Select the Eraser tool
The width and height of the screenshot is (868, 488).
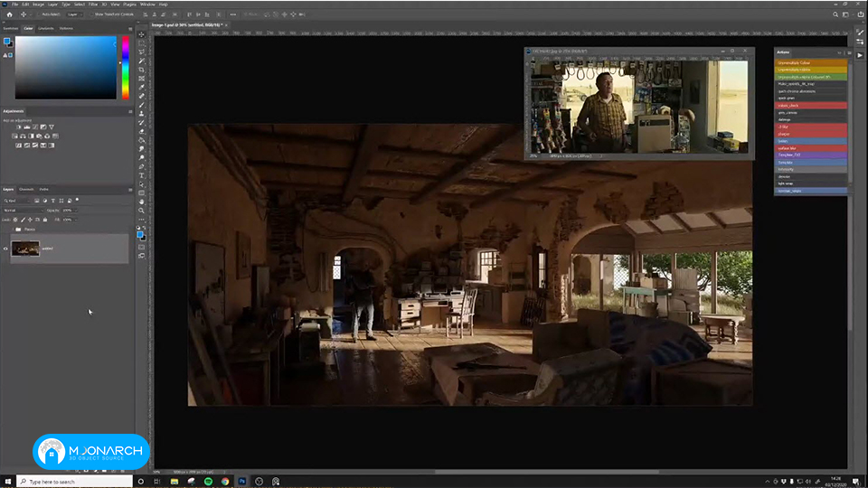coord(142,131)
